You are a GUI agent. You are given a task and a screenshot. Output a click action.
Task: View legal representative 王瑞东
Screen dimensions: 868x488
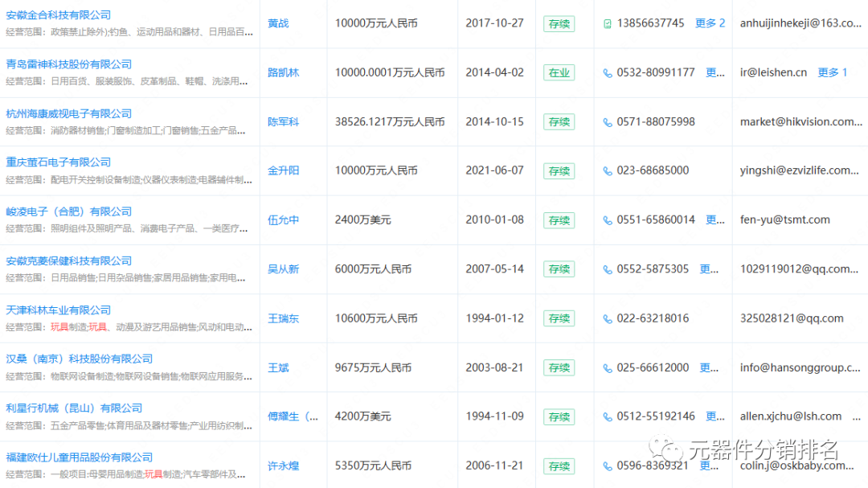pyautogui.click(x=284, y=318)
